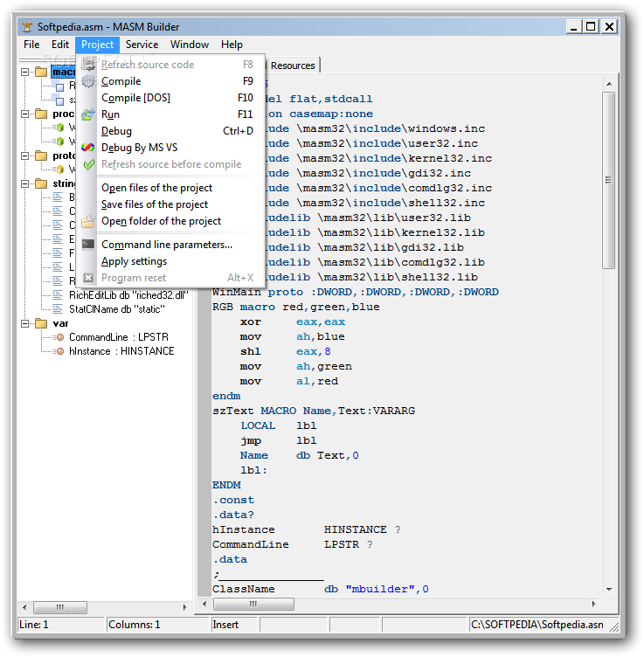The height and width of the screenshot is (657, 644).
Task: Select CommandLine : LPSTR tree item
Action: [119, 337]
